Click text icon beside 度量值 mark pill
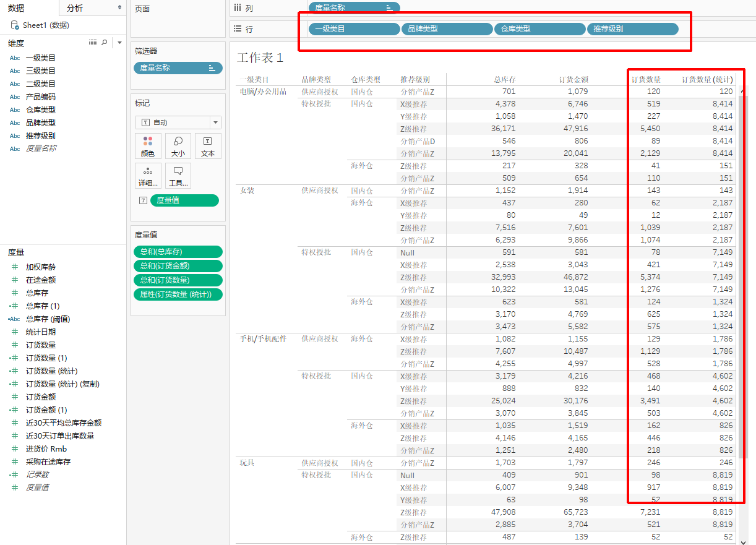This screenshot has height=545, width=756. (143, 200)
